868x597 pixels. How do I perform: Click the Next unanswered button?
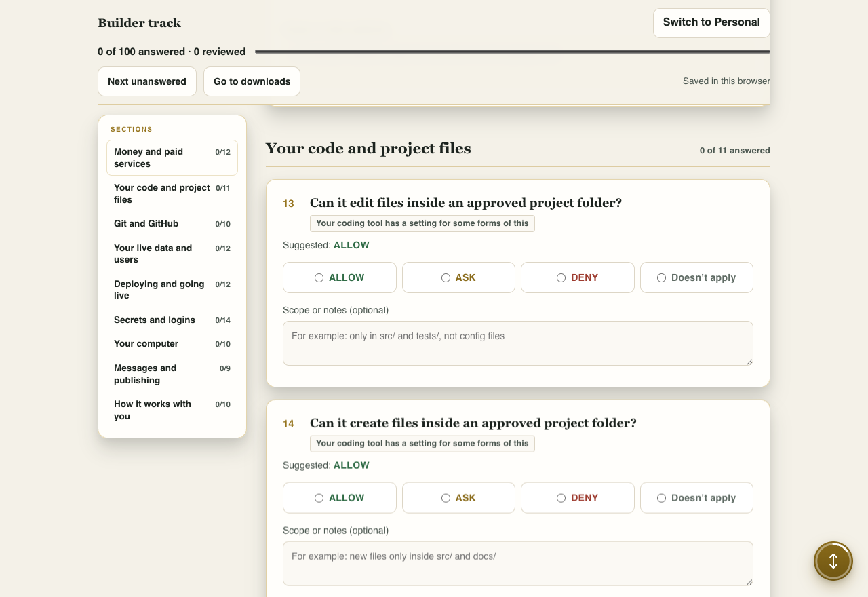[x=147, y=81]
